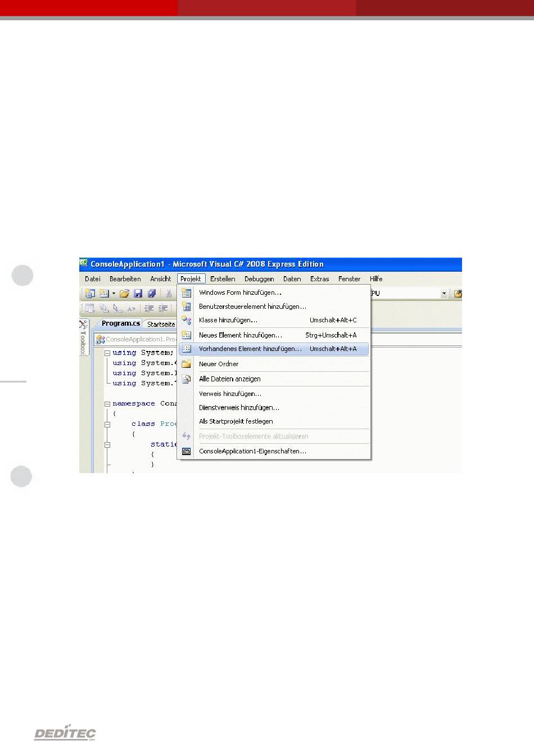Open the Extras menu
The image size is (534, 756).
click(320, 278)
